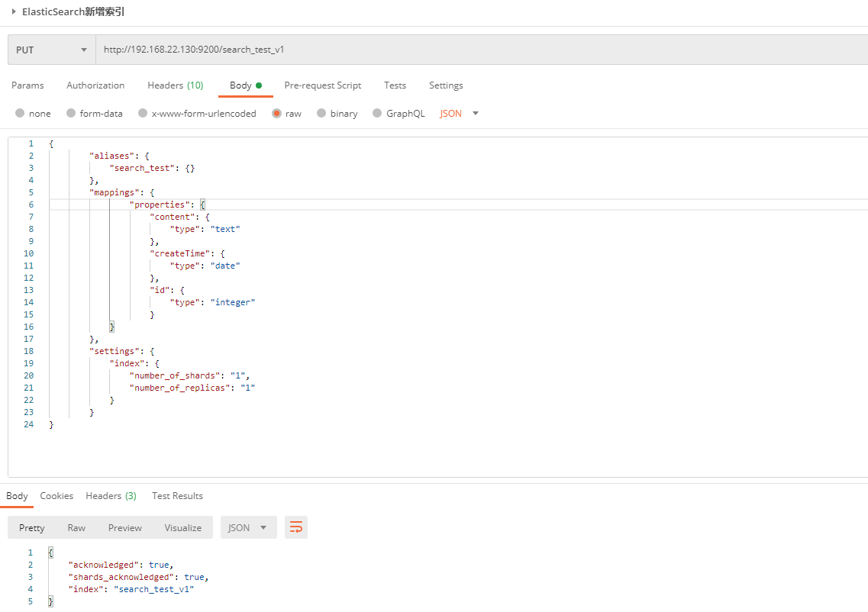This screenshot has height=612, width=868.
Task: Open the request Headers (10) tab
Action: pyautogui.click(x=175, y=85)
